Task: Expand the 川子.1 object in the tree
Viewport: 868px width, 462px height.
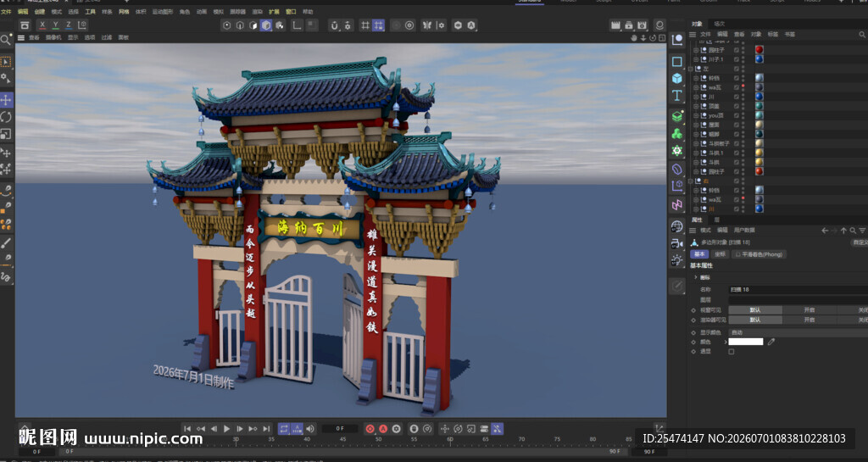Action: [x=696, y=59]
